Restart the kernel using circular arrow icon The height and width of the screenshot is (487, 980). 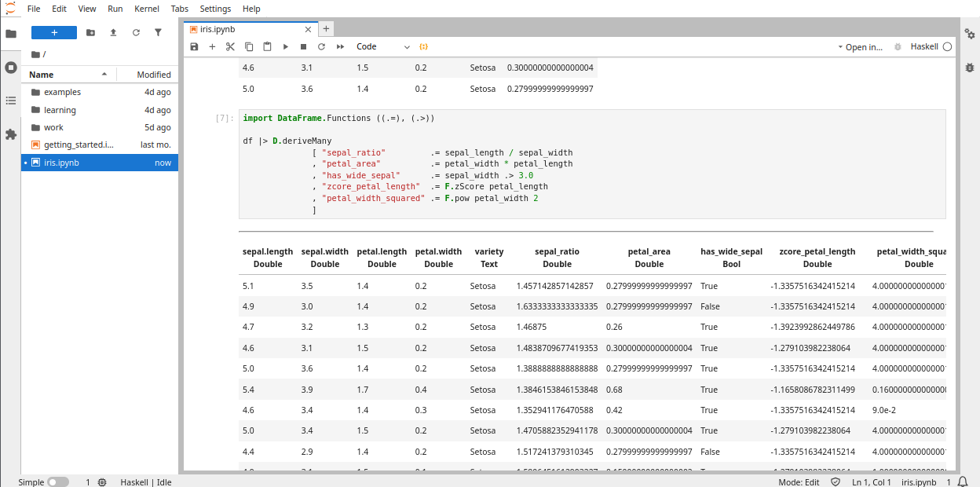point(321,47)
